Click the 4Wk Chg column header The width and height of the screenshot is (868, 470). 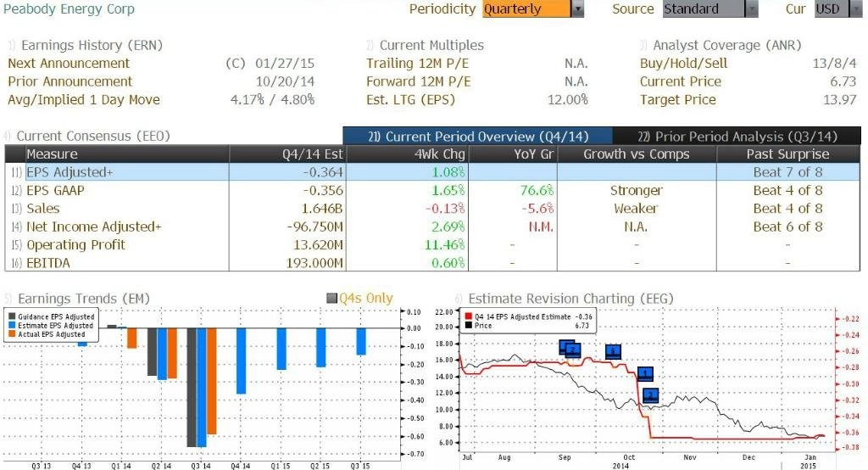pos(407,154)
